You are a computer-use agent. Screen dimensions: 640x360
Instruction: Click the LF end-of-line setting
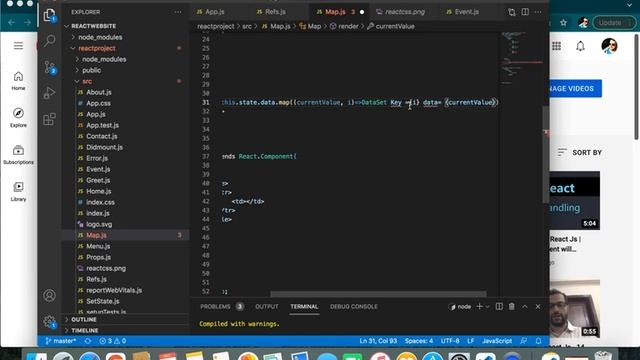coord(471,341)
